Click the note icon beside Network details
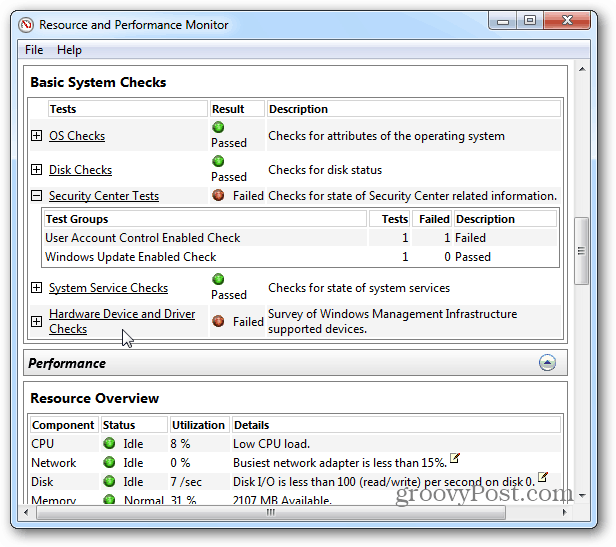 tap(455, 459)
